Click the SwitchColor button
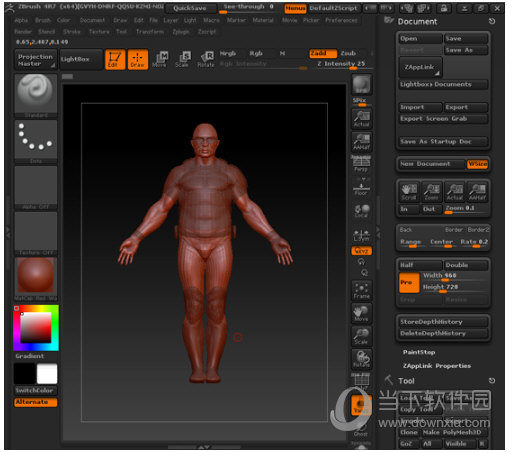Viewport: 515px width, 452px height. 36,390
